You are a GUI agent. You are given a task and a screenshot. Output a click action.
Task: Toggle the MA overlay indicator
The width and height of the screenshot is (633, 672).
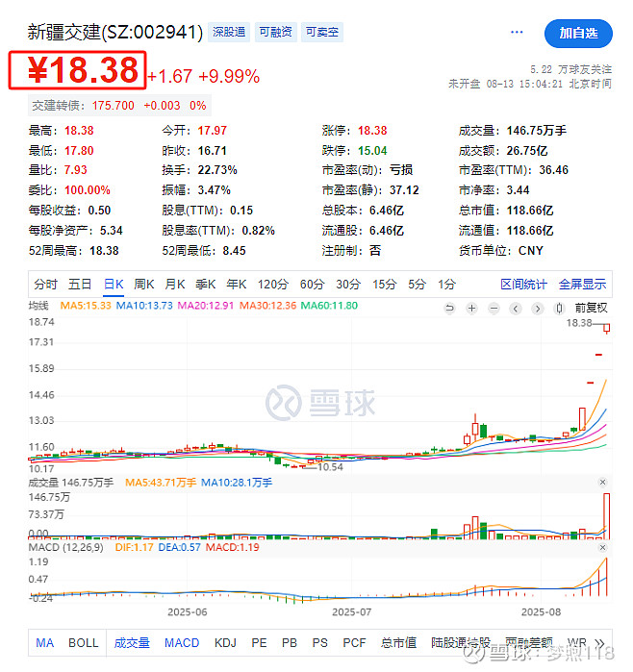pos(45,643)
